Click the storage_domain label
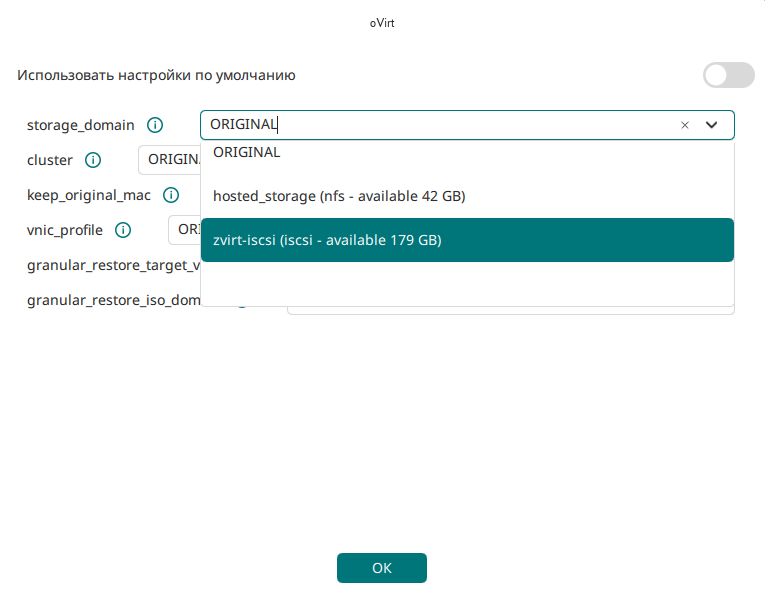765x595 pixels. (80, 126)
